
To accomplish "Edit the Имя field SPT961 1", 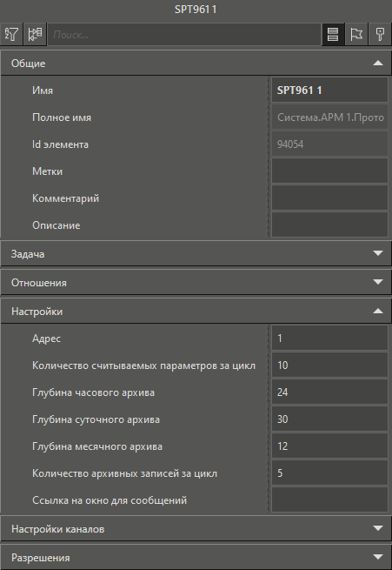I will pyautogui.click(x=329, y=91).
